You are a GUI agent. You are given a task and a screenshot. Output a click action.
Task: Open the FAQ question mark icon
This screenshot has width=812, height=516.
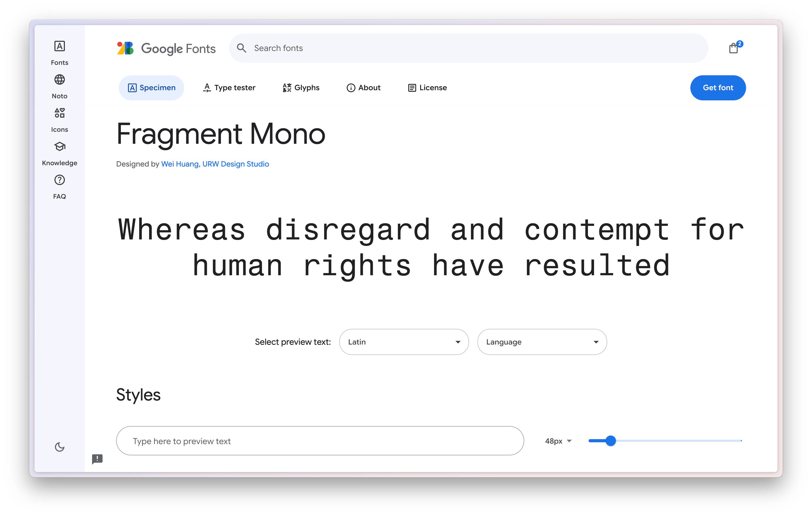click(x=59, y=180)
